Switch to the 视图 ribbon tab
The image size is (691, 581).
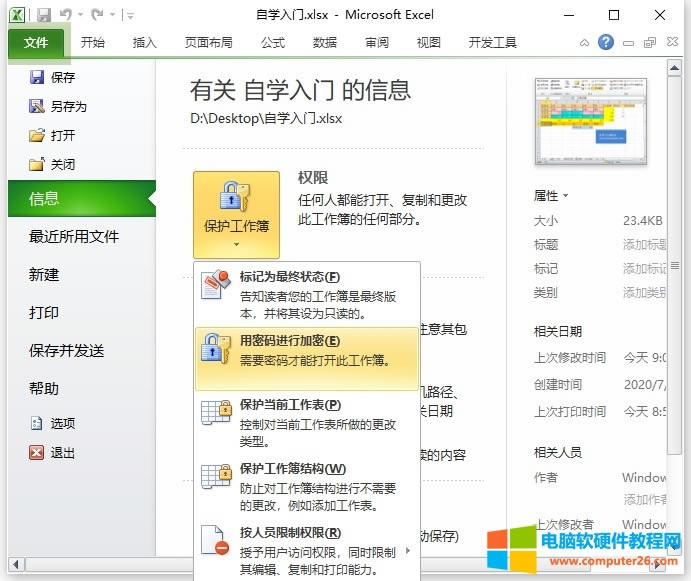click(429, 42)
